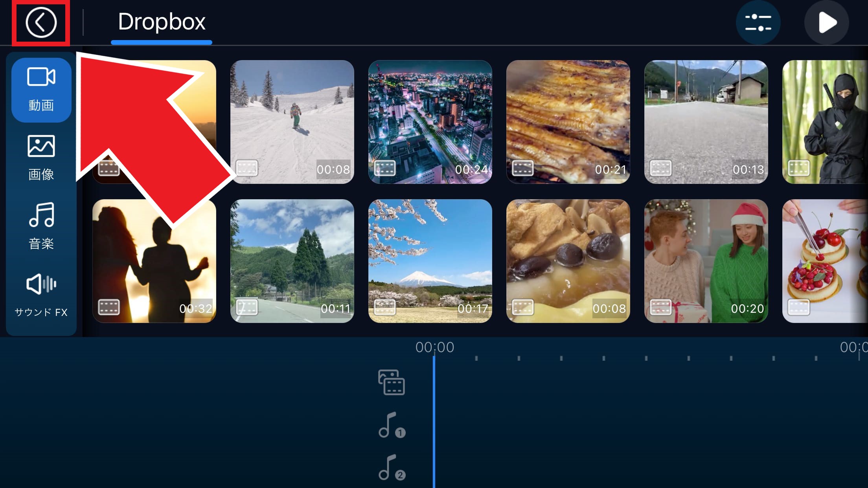The image size is (868, 488).
Task: Pick the Mount Fuji cherry blossom clip
Action: [x=430, y=261]
